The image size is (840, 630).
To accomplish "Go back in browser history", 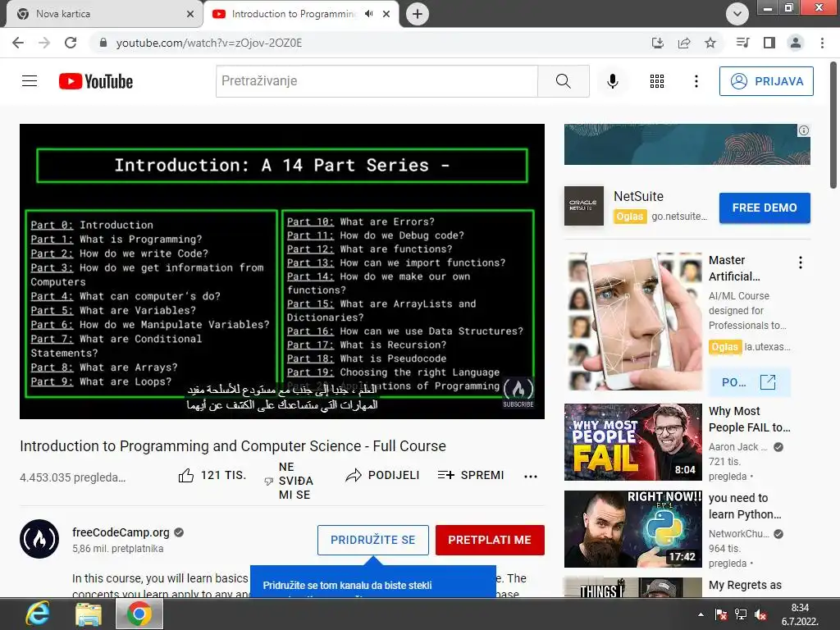I will pos(18,43).
